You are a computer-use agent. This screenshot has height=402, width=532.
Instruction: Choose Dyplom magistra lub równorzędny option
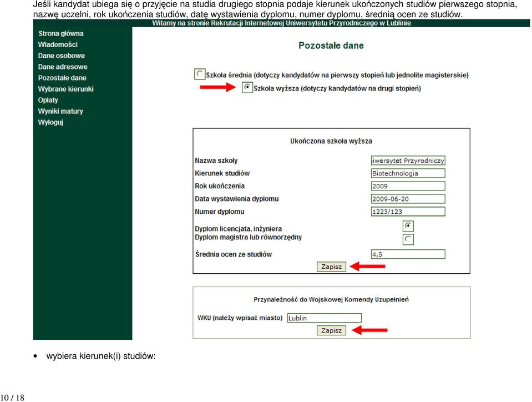coord(408,239)
